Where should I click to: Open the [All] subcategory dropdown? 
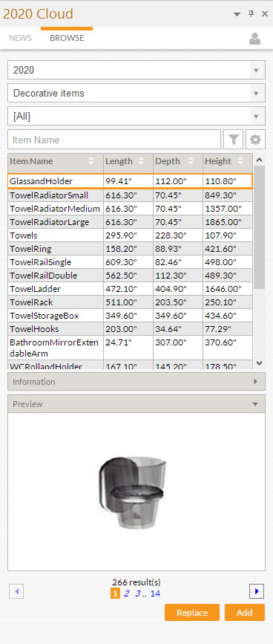136,116
